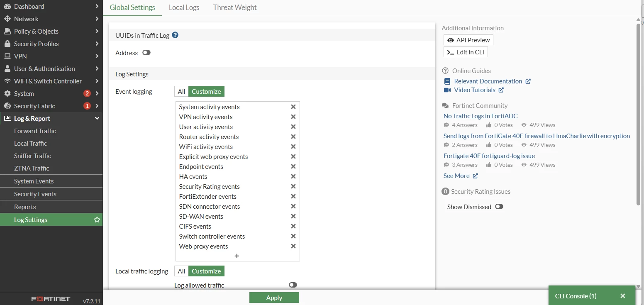Remove Endpoint events entry
Viewport: 644px width, 305px height.
(293, 166)
